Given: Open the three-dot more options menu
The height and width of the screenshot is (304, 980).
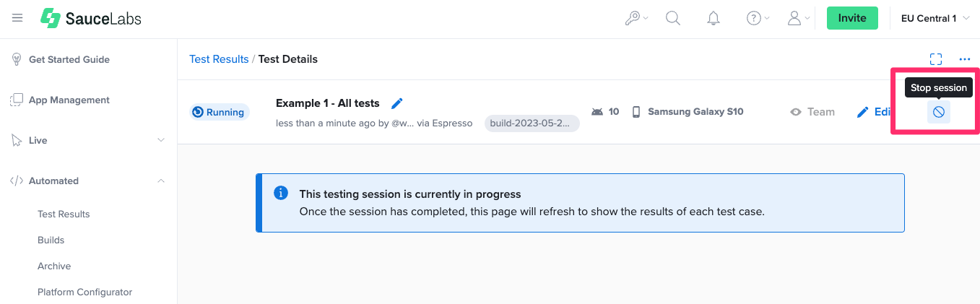Looking at the screenshot, I should 965,59.
